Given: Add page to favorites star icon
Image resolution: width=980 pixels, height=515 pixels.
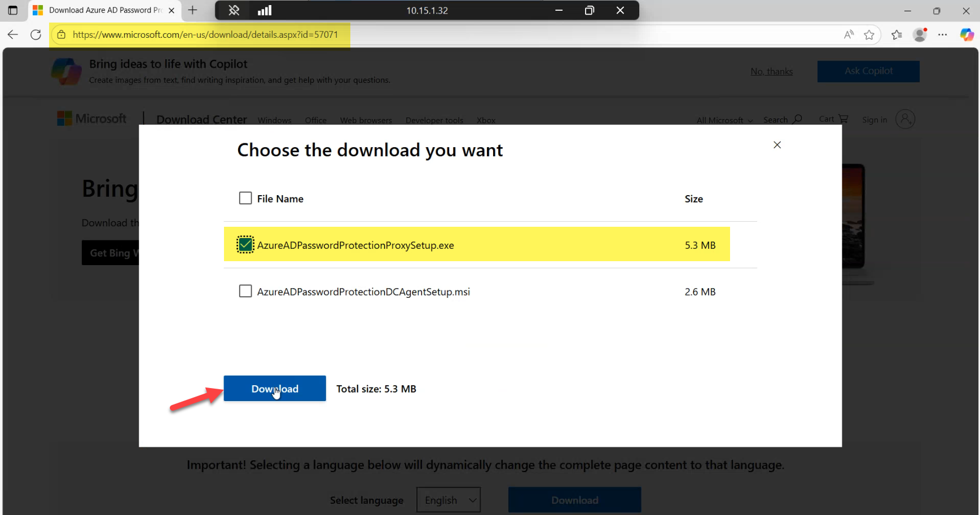Looking at the screenshot, I should click(869, 35).
